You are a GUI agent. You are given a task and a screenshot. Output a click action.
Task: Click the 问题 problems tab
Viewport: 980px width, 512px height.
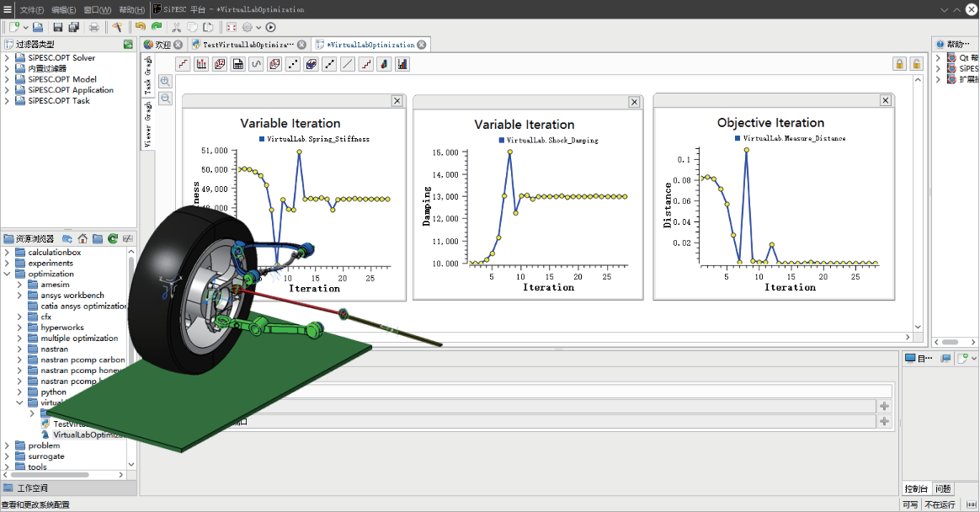pyautogui.click(x=943, y=488)
